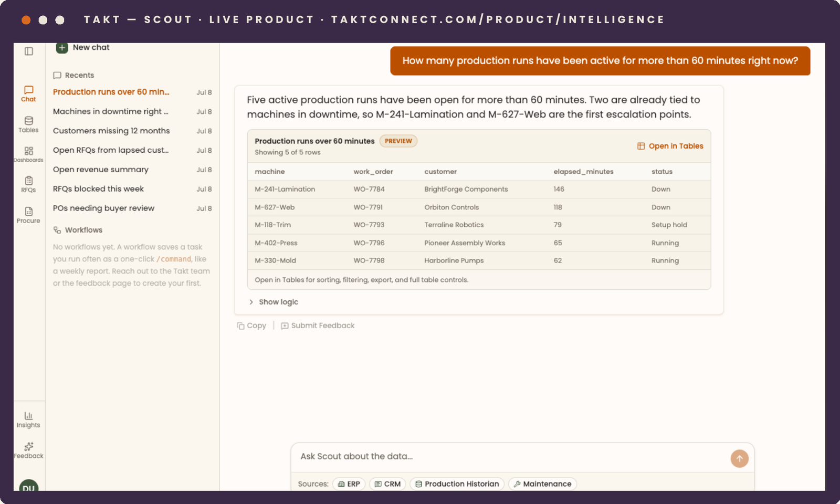
Task: Open in Tables link on preview card
Action: 670,146
